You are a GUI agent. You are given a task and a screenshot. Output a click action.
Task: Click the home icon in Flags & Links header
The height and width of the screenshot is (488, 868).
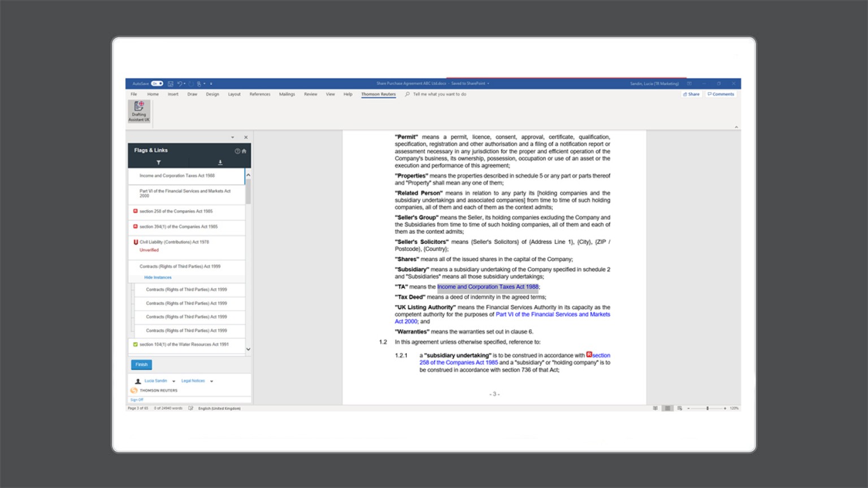click(x=245, y=151)
